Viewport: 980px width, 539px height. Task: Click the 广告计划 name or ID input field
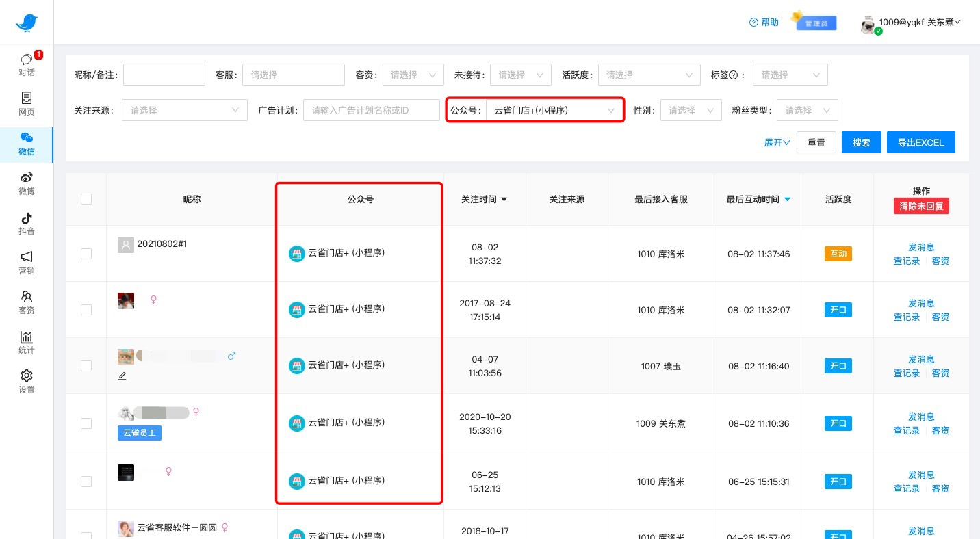coord(372,110)
